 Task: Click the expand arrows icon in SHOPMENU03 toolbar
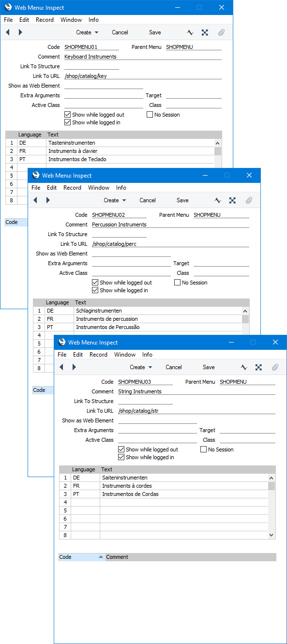click(x=258, y=367)
